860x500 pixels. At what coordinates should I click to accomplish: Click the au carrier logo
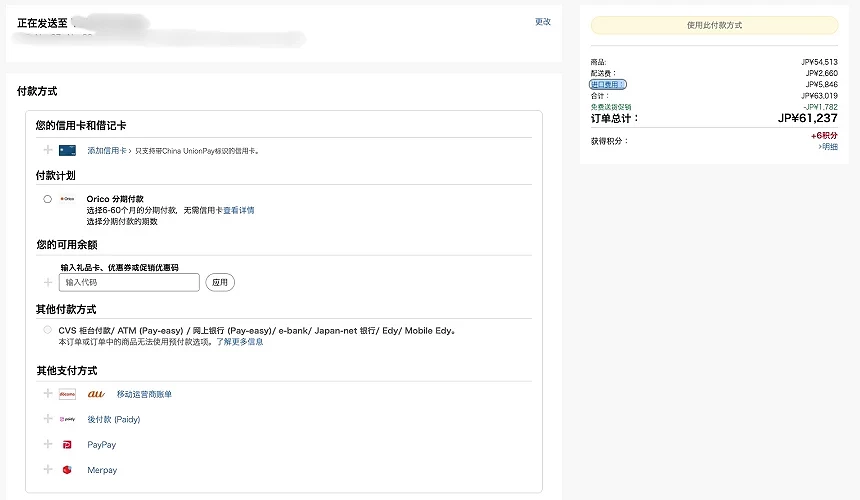point(96,394)
